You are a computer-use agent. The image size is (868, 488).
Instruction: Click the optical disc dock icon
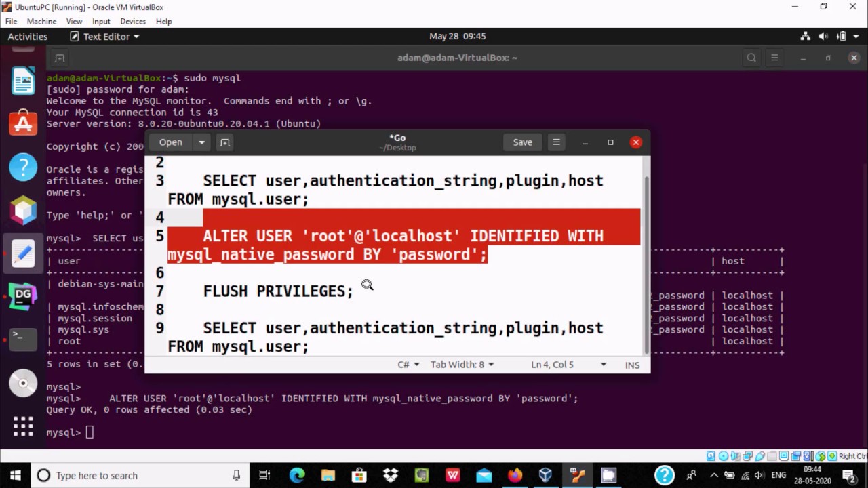[x=23, y=383]
